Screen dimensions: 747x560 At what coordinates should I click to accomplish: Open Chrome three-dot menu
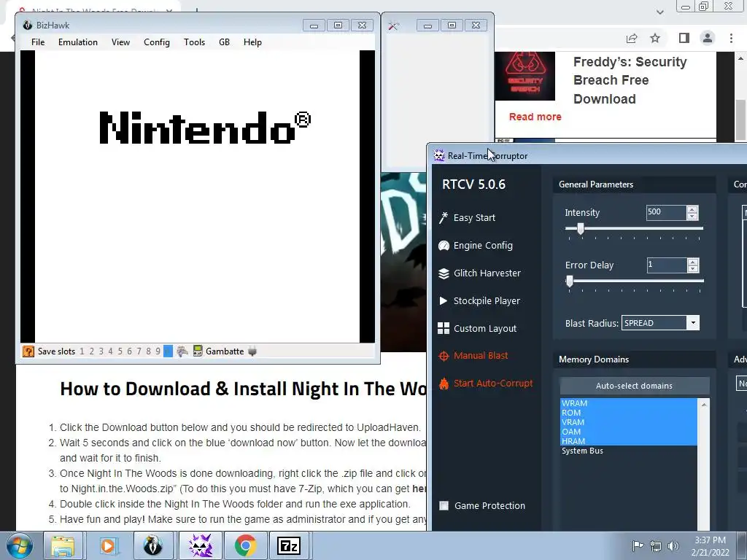[731, 38]
